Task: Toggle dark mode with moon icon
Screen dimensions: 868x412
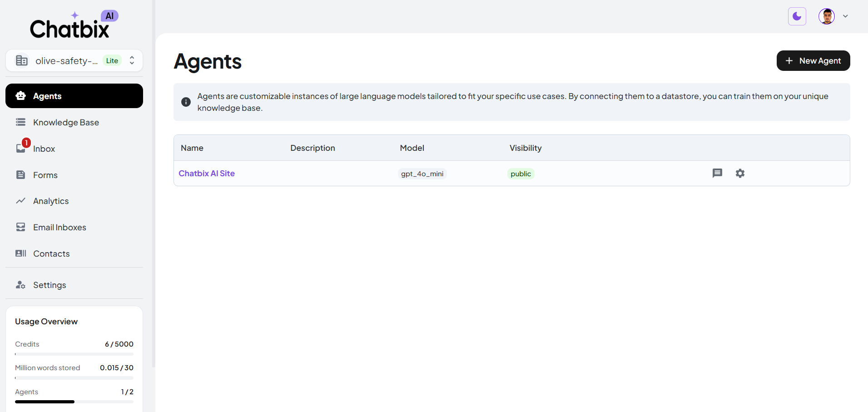Action: 797,16
